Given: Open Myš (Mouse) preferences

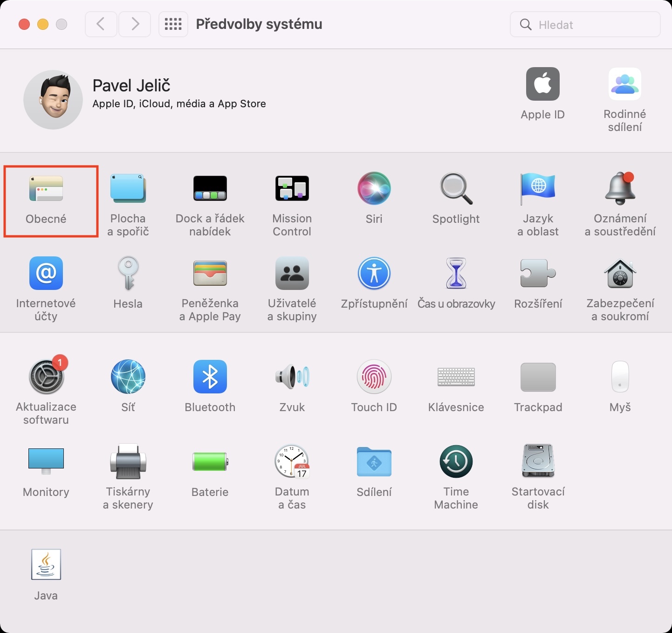Looking at the screenshot, I should [620, 377].
